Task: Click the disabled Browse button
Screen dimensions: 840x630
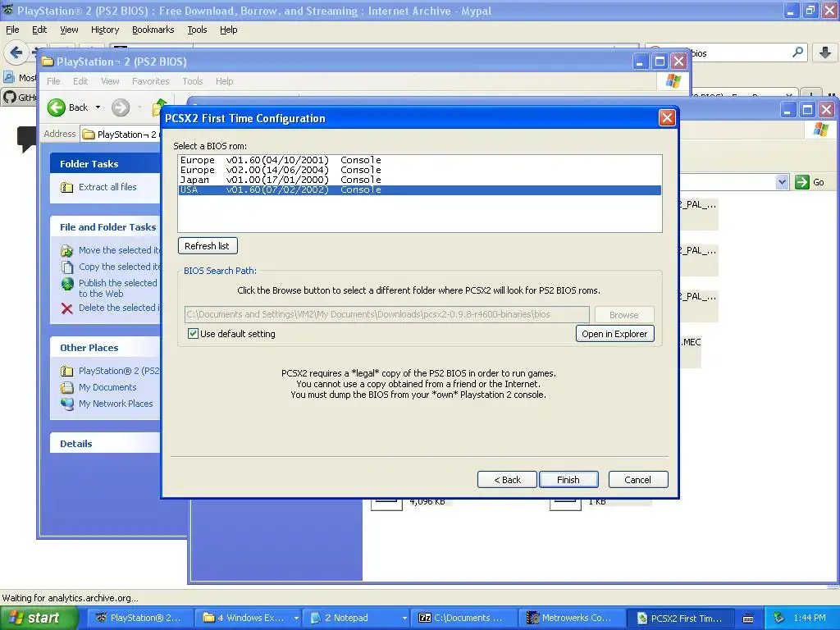Action: pos(624,315)
